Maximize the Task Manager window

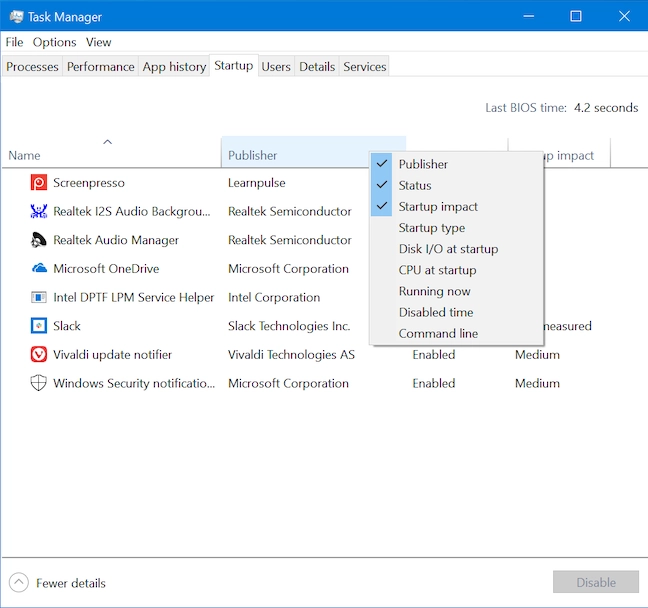[x=576, y=16]
